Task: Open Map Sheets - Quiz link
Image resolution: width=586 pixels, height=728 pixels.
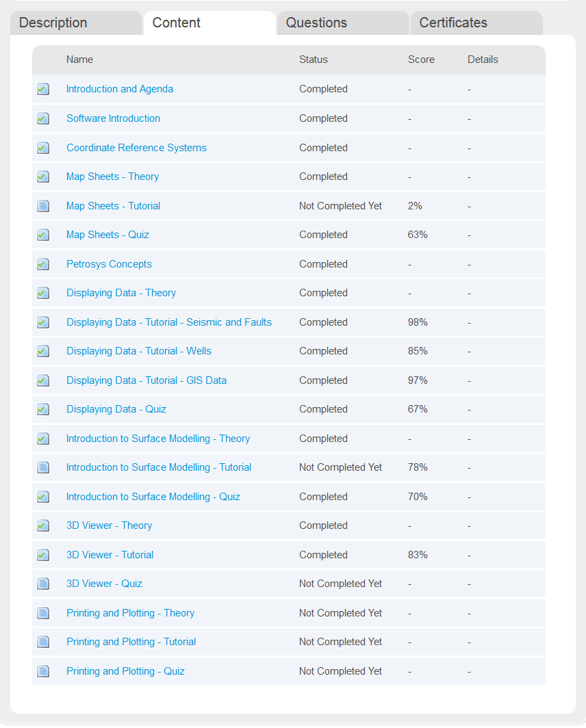Action: coord(107,235)
